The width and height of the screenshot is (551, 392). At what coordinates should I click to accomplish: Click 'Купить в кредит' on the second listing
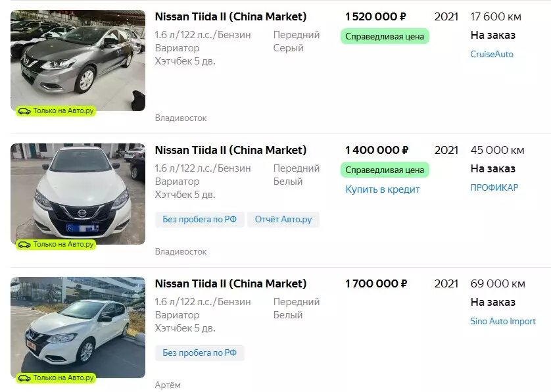point(383,189)
